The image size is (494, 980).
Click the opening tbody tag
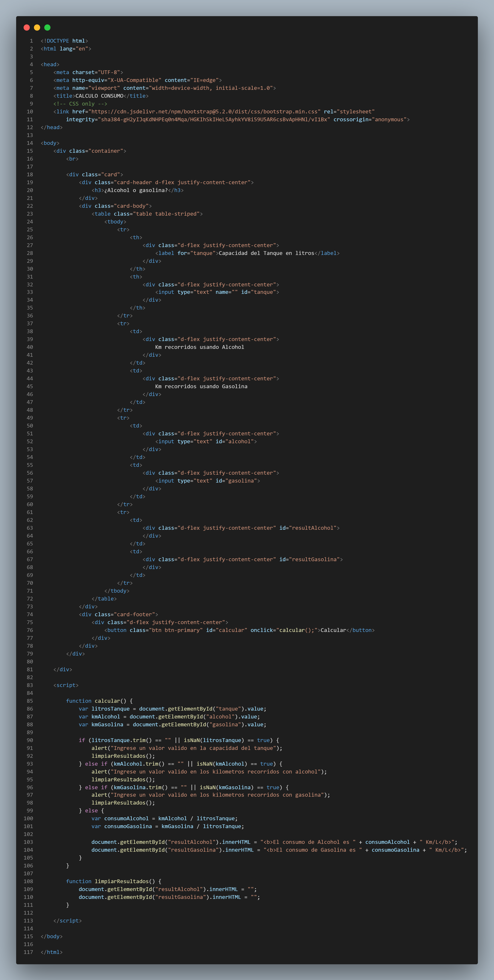click(115, 222)
